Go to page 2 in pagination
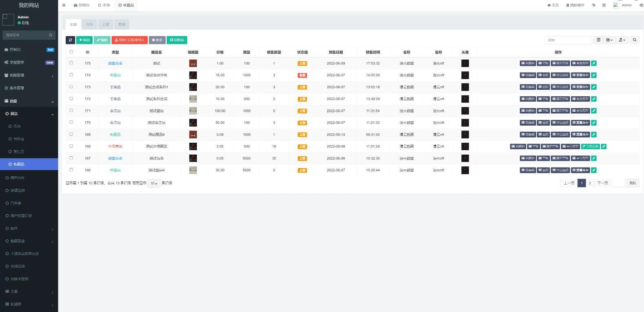 pos(590,183)
